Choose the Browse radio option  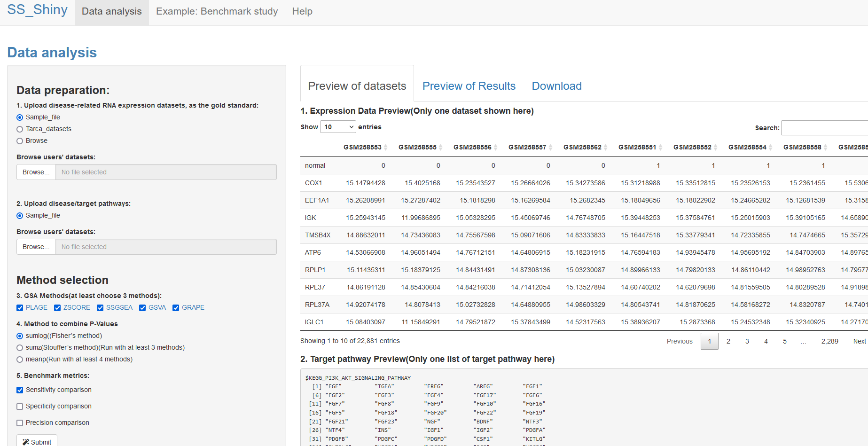tap(20, 141)
